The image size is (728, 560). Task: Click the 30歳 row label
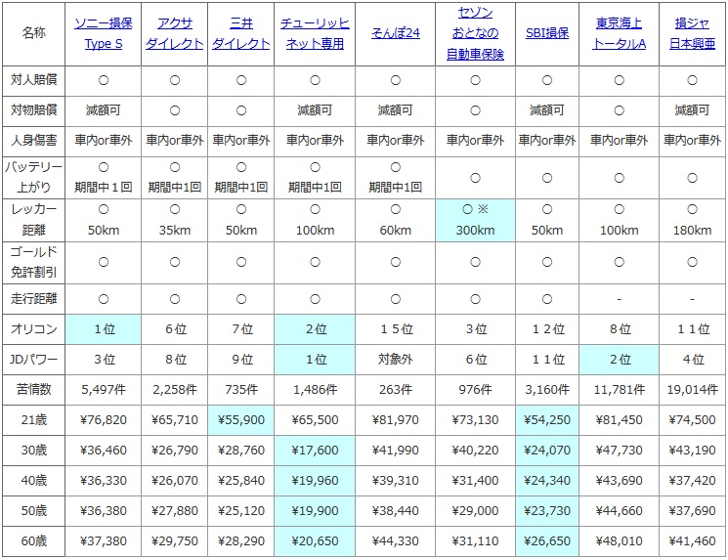[x=33, y=450]
